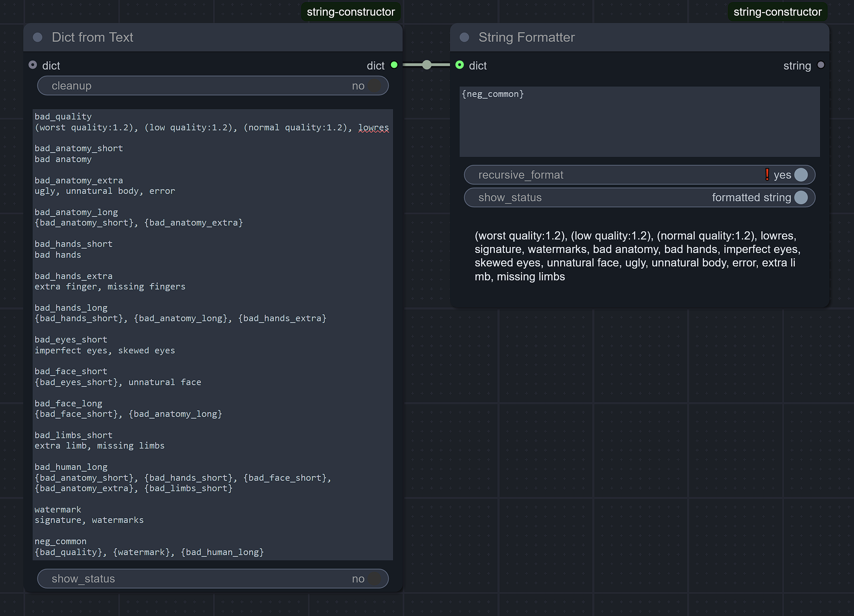Click the 'ugly, unnatural body, error' line
Screen dimensions: 854x616
coord(105,191)
